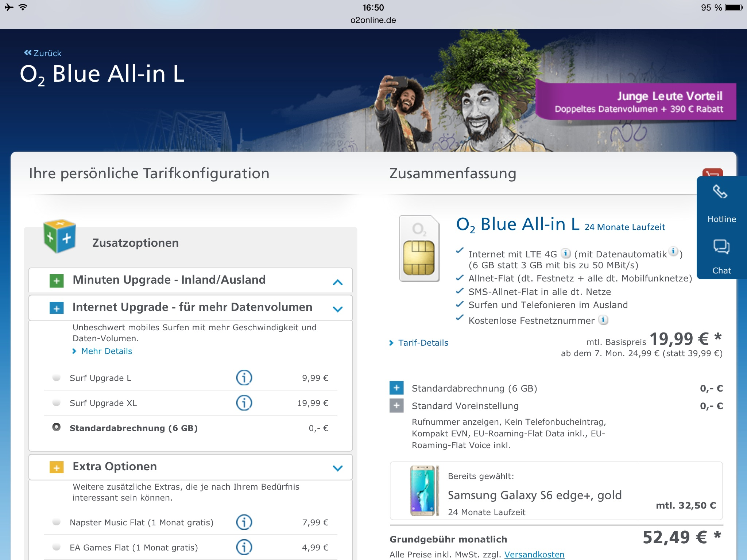Viewport: 747px width, 560px height.
Task: Click the blue plus icon for Internet Upgrade
Action: 57,308
